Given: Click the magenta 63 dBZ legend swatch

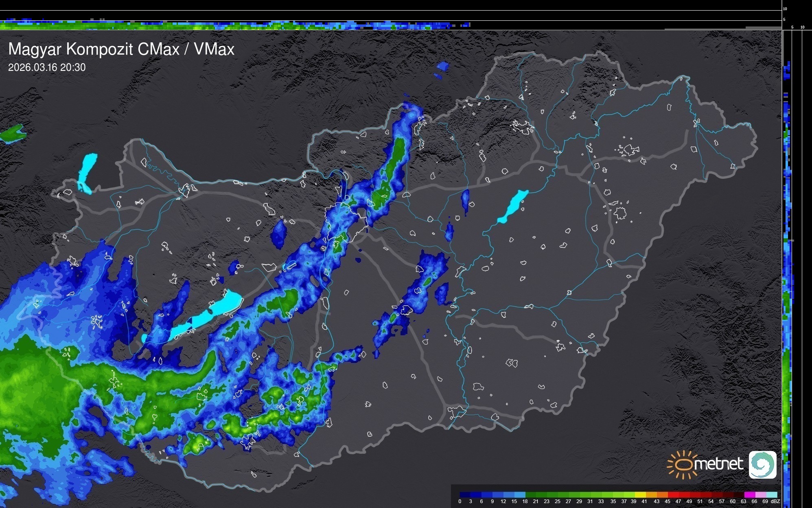Looking at the screenshot, I should click(749, 495).
